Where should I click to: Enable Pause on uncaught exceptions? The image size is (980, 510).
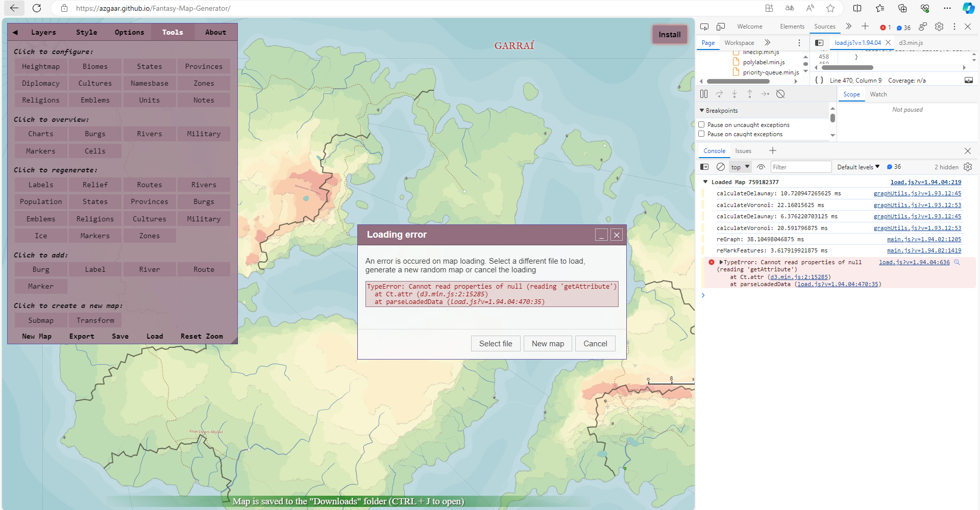click(702, 124)
